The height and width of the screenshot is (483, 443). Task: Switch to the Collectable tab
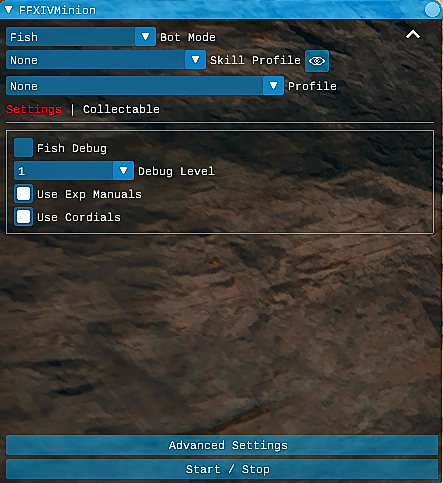(x=121, y=109)
